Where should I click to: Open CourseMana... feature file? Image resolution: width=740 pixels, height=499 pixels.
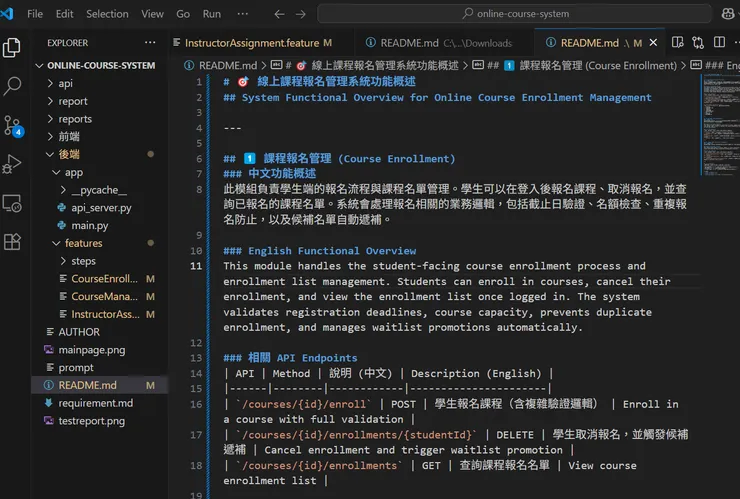point(104,296)
